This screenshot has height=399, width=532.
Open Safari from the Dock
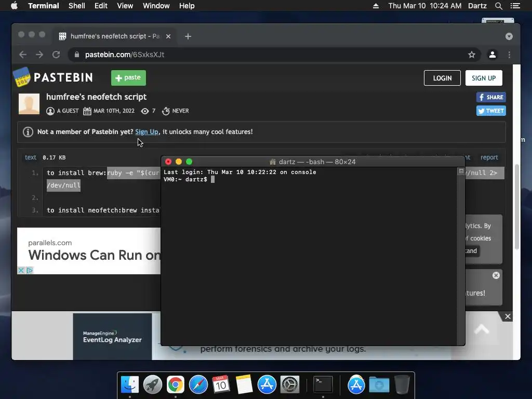tap(198, 385)
